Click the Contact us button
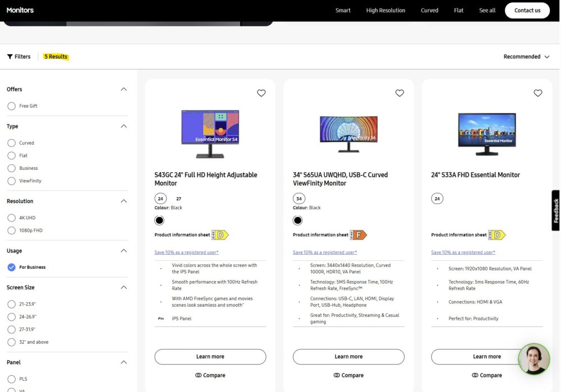This screenshot has width=561, height=392. (x=527, y=10)
